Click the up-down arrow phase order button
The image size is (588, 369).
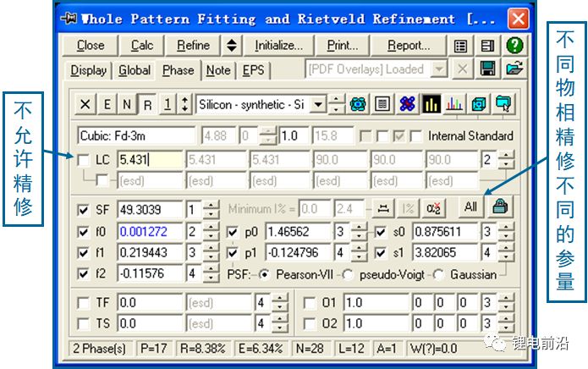[x=184, y=104]
